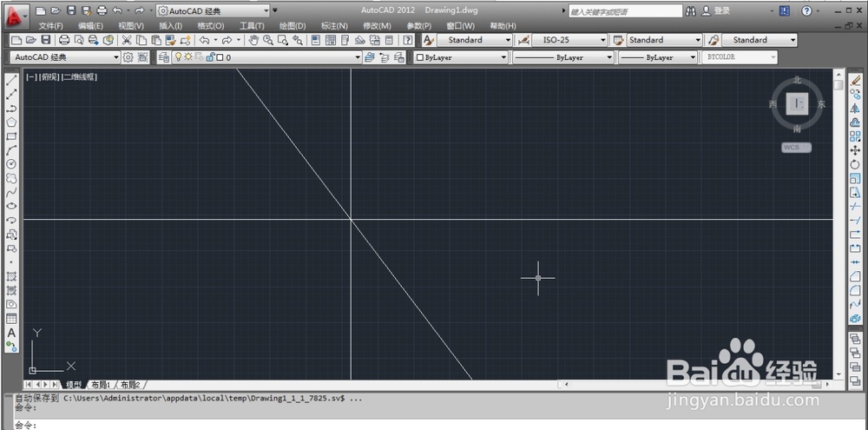This screenshot has width=868, height=430.
Task: Switch to the 布局1 layout tab
Action: [x=101, y=385]
